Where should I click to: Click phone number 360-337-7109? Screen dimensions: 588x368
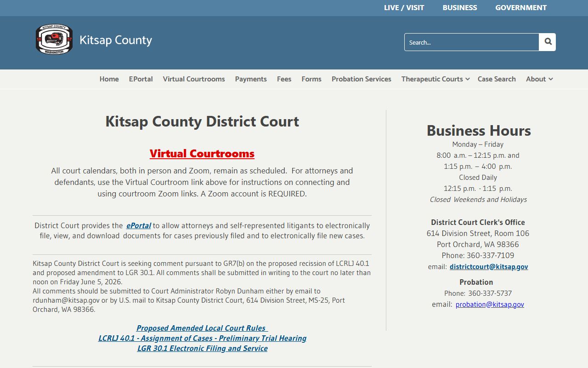pos(490,255)
